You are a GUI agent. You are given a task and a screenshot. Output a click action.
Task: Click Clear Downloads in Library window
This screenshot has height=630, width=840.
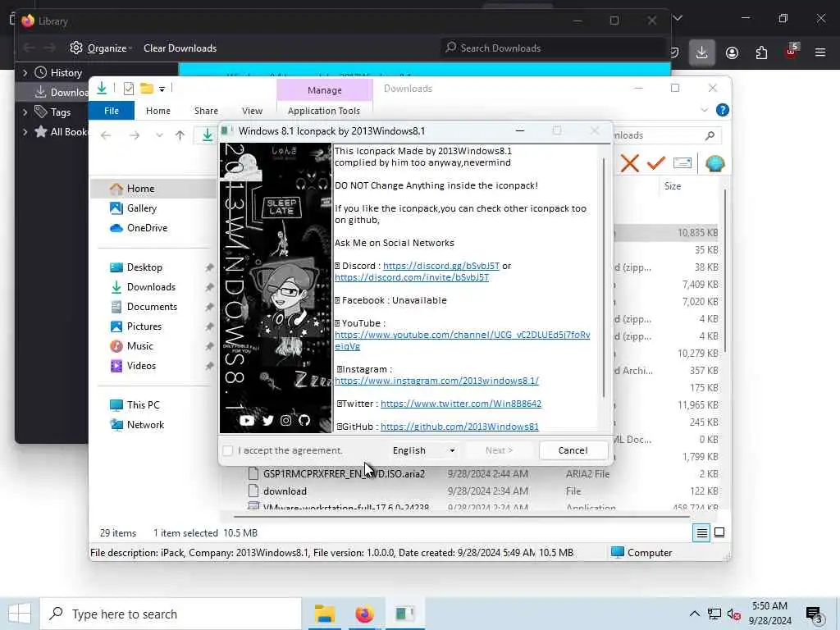[180, 48]
